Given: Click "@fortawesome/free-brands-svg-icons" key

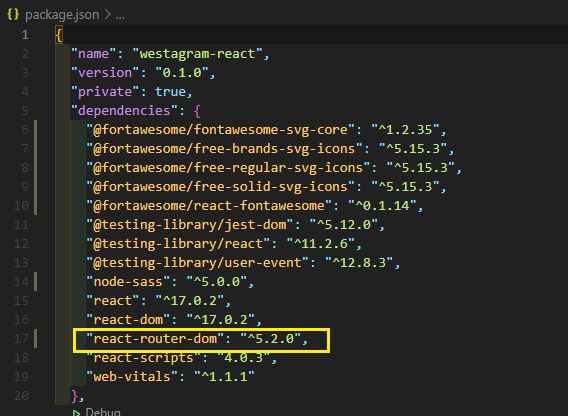Looking at the screenshot, I should (x=225, y=149).
